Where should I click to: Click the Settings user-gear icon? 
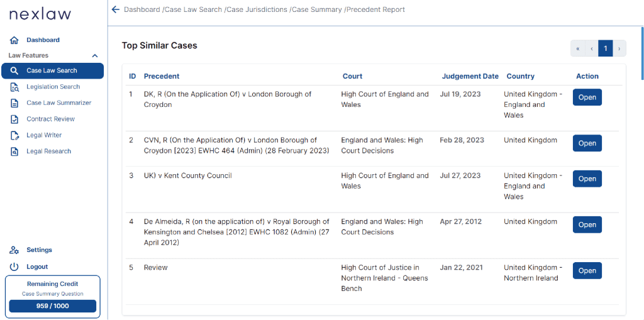tap(14, 250)
